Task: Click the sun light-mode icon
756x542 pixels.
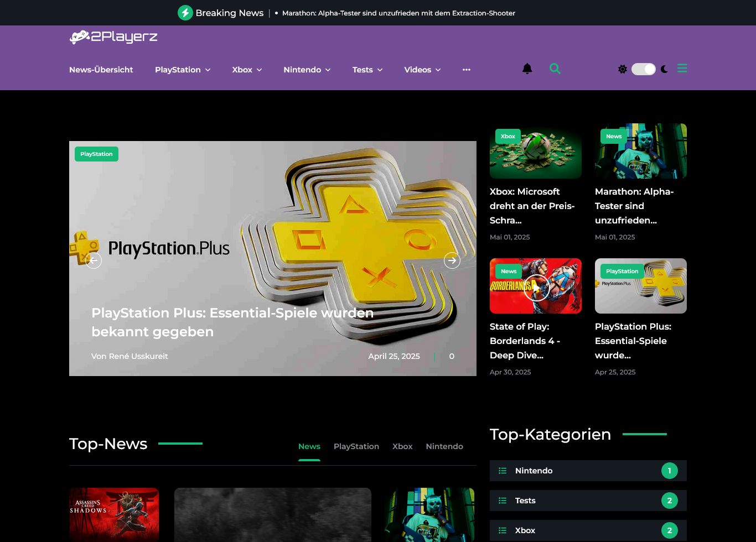Action: pyautogui.click(x=623, y=69)
